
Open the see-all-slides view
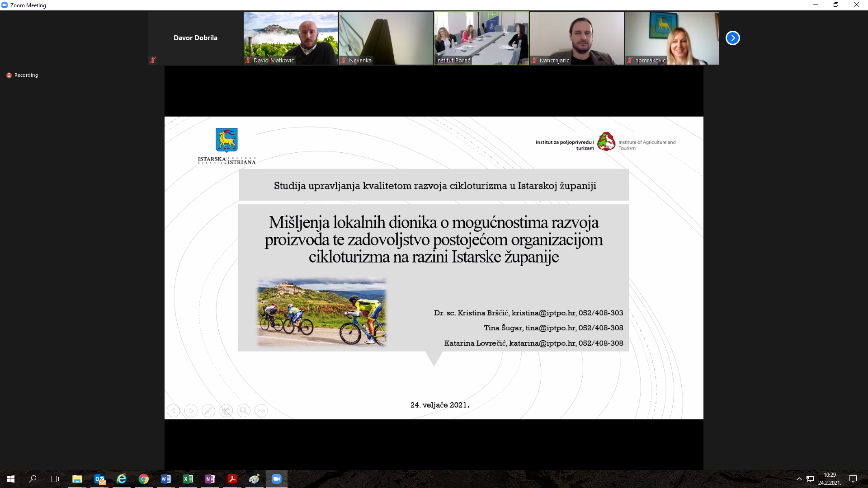click(226, 411)
